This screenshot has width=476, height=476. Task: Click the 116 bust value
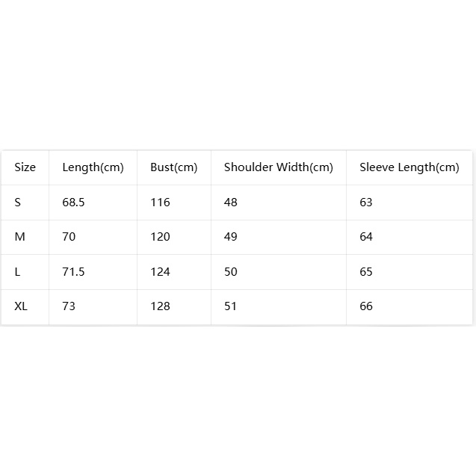click(160, 203)
